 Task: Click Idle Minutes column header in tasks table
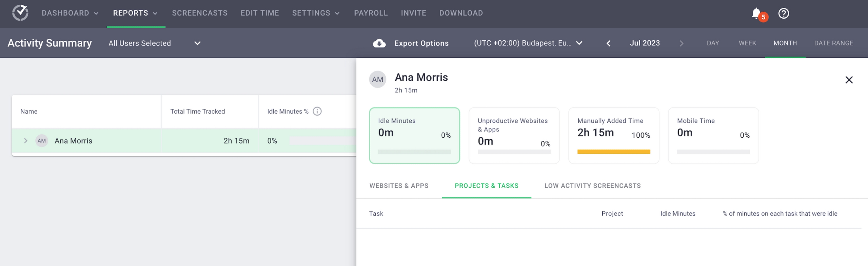pos(678,213)
